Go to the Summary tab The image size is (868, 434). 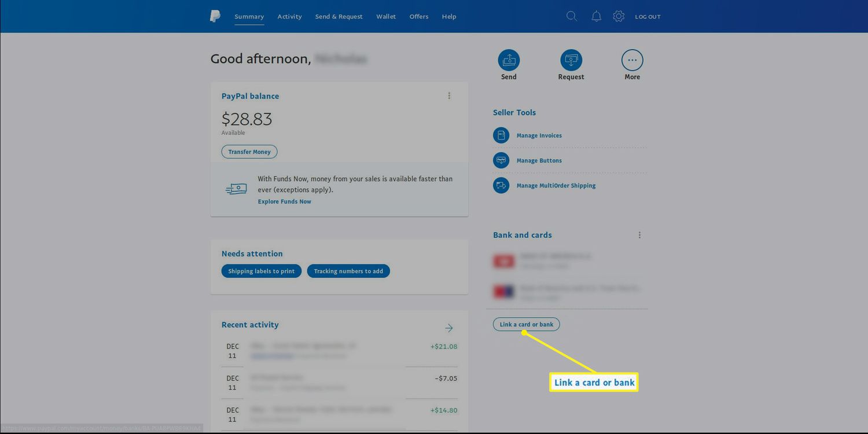(249, 16)
